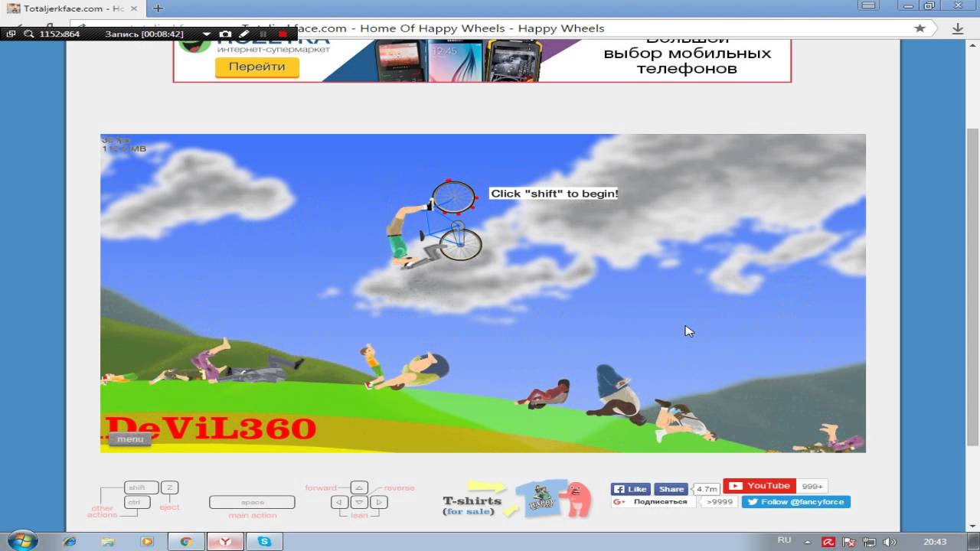
Task: Click the Facebook Share button
Action: 671,489
